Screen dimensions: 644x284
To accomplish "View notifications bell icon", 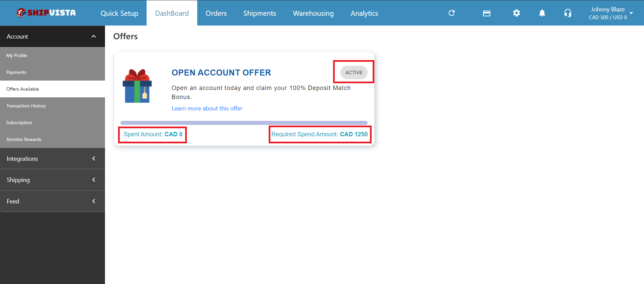I will pos(542,13).
